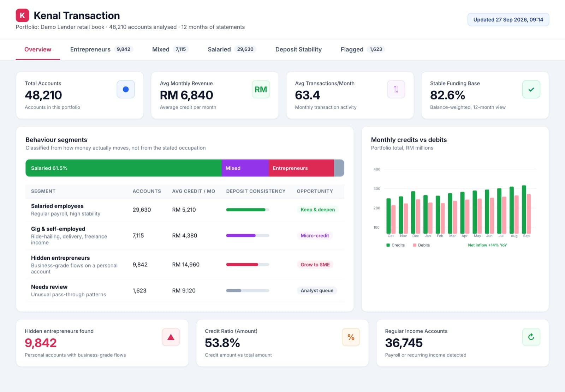The image size is (565, 392).
Task: Select the Overview tab
Action: (x=38, y=49)
